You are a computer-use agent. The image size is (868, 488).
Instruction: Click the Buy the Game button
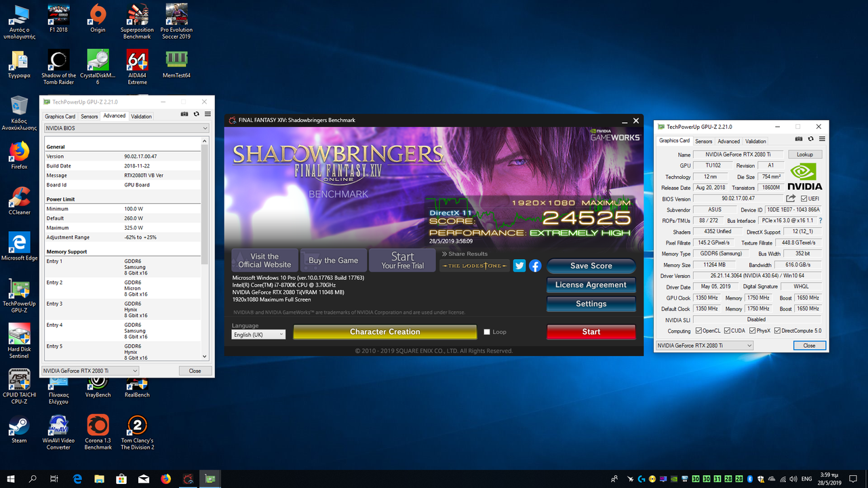point(334,260)
